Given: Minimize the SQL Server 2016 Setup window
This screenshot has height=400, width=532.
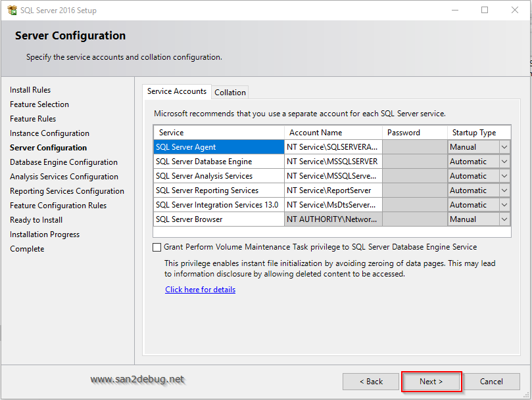Looking at the screenshot, I should pos(454,11).
